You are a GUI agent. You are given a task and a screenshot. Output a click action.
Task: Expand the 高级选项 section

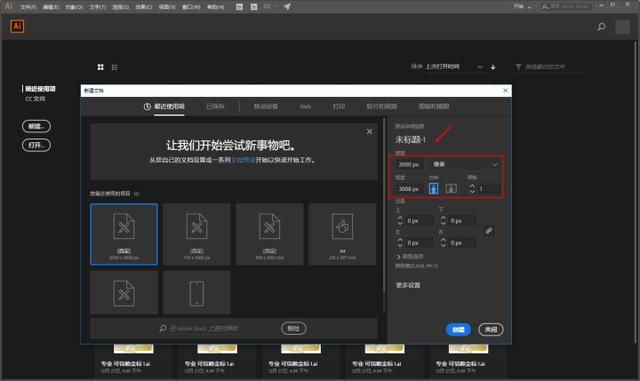tap(410, 256)
